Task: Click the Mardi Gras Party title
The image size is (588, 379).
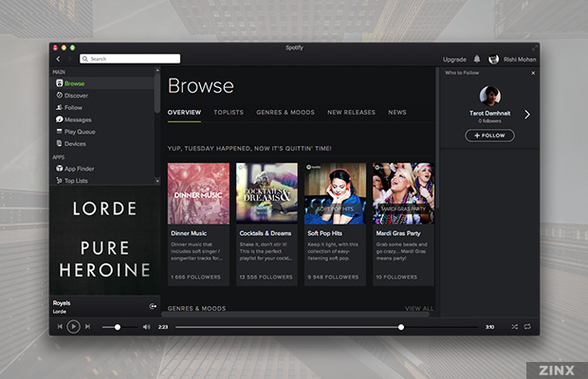Action: 398,233
